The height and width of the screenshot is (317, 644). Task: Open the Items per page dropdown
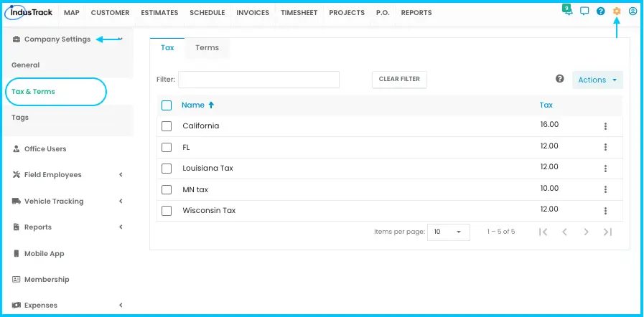pyautogui.click(x=449, y=232)
